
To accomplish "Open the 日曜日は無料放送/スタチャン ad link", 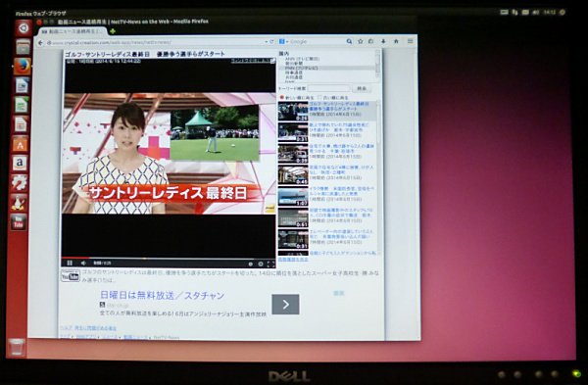I will pyautogui.click(x=162, y=296).
